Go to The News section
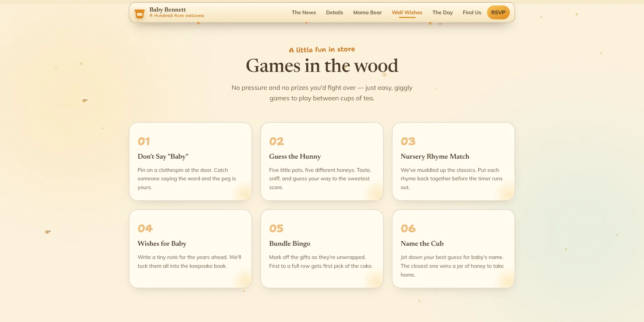This screenshot has height=322, width=644. [x=304, y=13]
